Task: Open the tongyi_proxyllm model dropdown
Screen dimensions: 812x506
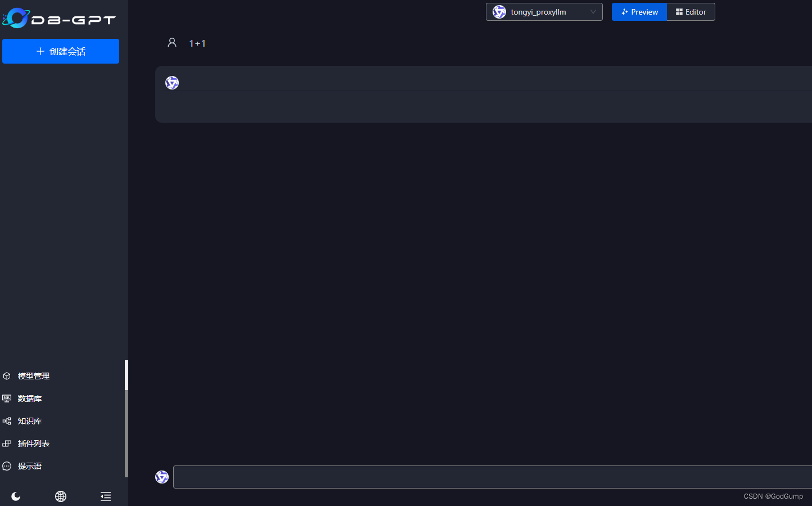Action: (544, 12)
